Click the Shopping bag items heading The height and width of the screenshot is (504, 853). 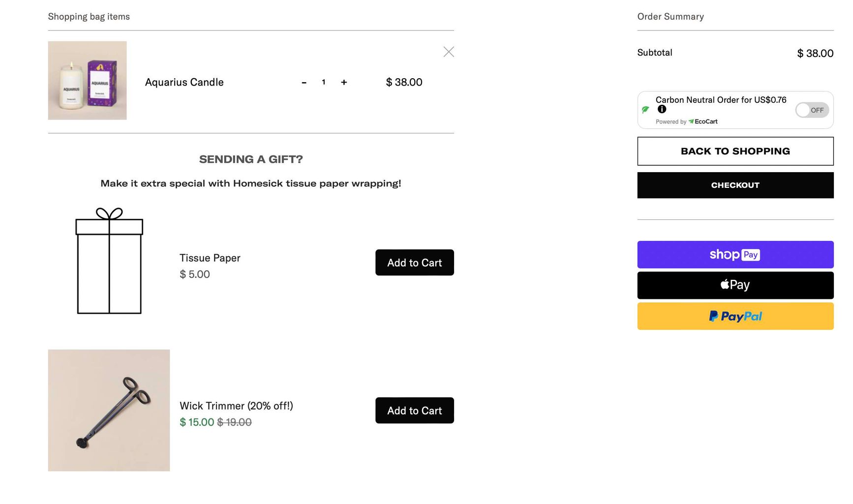(x=89, y=17)
